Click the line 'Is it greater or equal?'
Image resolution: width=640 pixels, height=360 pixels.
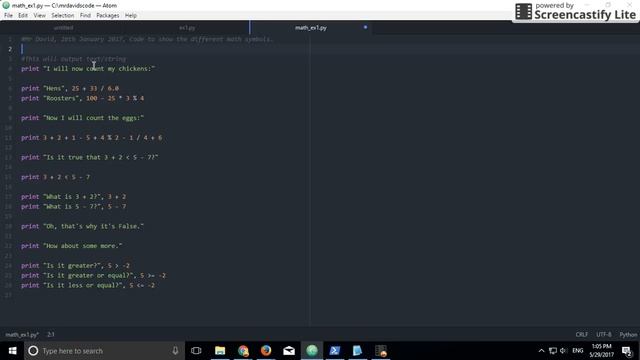click(93, 276)
